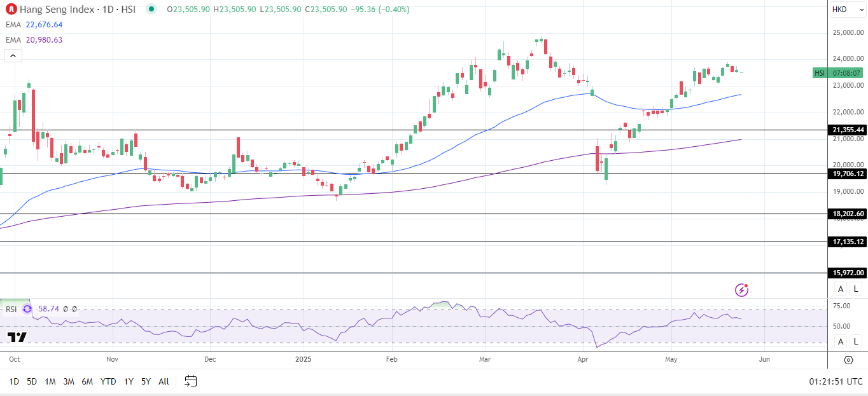Toggle auto scale A on RSI pane

[841, 341]
